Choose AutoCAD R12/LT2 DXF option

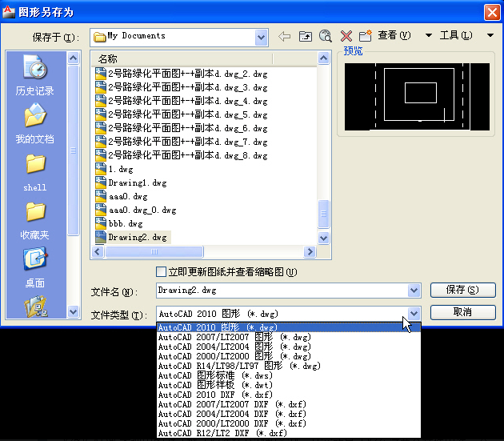[288, 433]
